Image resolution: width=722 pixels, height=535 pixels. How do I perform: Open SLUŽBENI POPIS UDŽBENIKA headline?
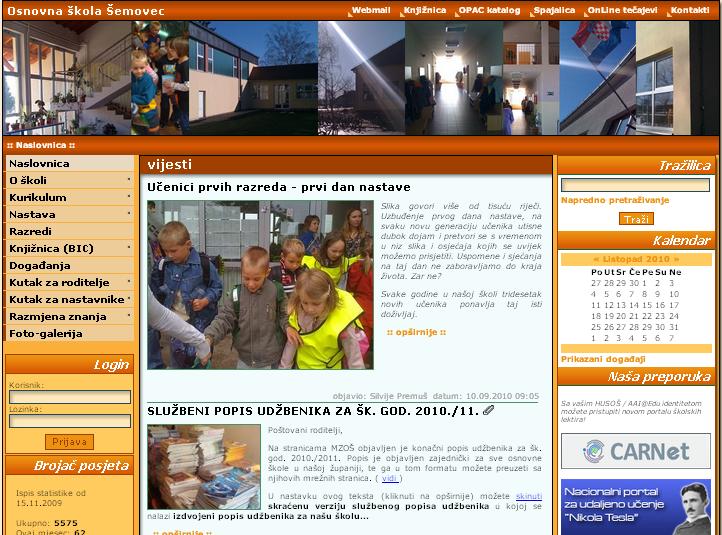pyautogui.click(x=313, y=411)
